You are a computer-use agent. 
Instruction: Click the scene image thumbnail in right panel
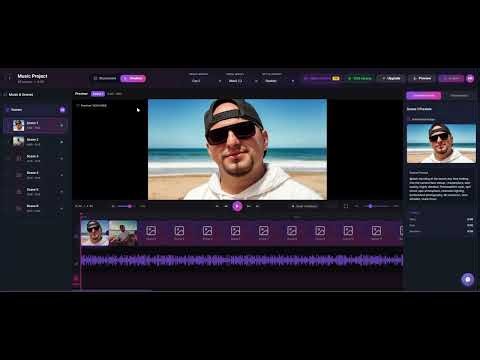click(441, 143)
